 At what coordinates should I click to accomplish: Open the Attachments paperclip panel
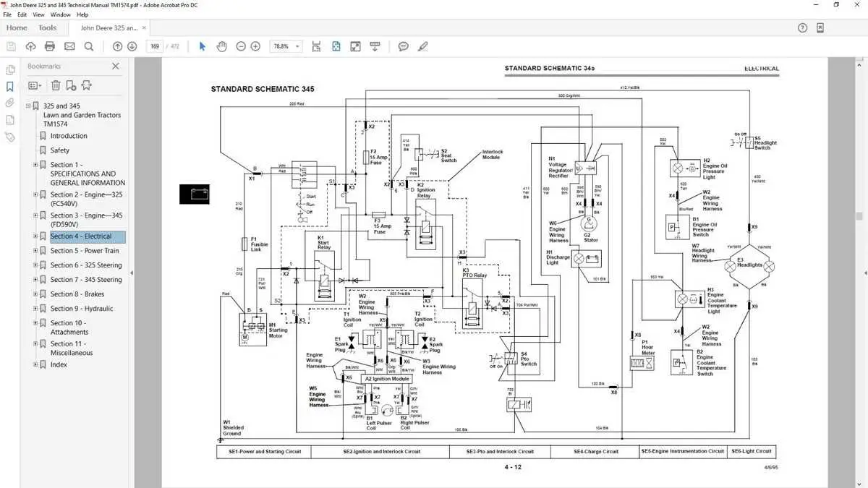(x=10, y=103)
